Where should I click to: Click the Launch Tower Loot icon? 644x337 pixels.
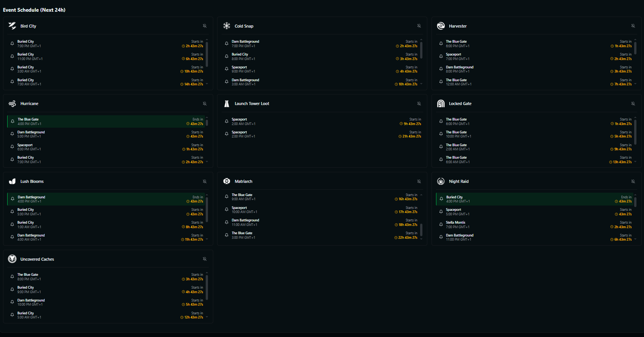227,104
